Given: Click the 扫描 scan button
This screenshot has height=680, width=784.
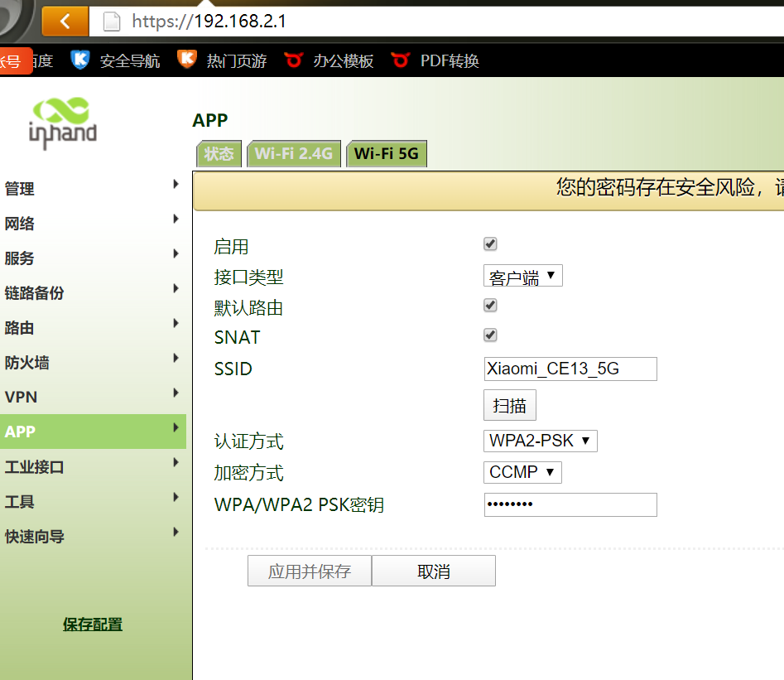Looking at the screenshot, I should (509, 405).
